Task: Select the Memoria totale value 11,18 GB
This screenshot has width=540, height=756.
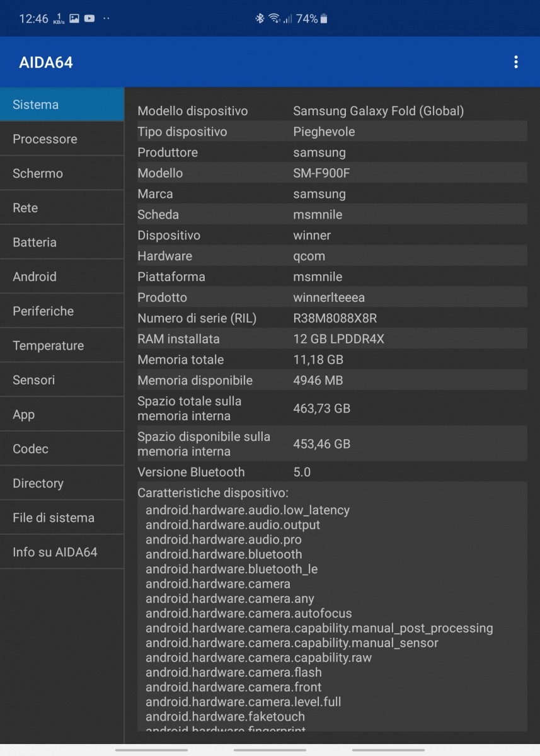Action: (x=318, y=360)
